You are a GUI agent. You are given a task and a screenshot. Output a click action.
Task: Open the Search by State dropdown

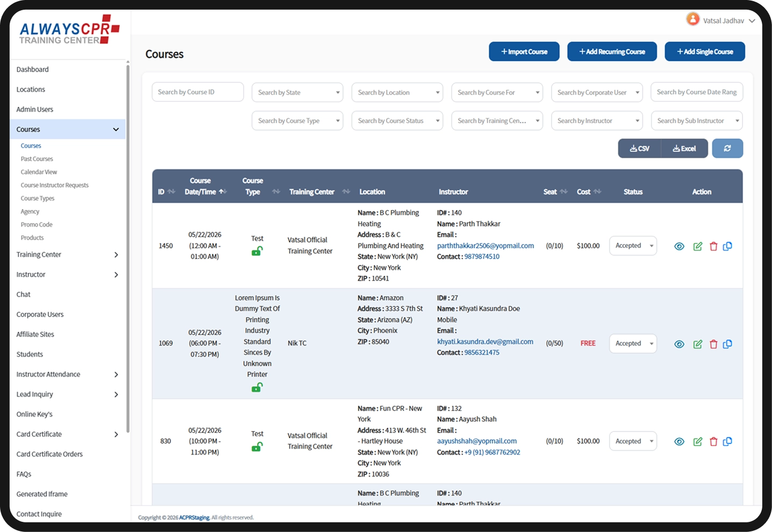tap(297, 92)
